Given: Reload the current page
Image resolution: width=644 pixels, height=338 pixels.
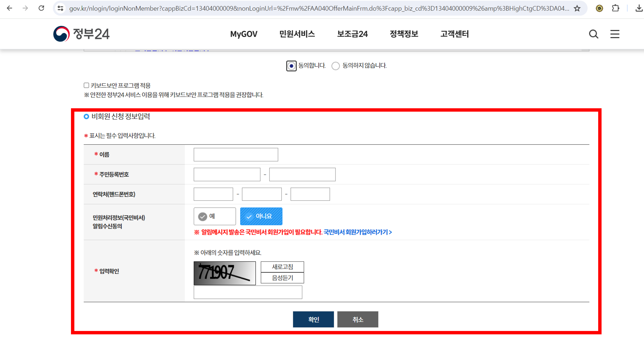Looking at the screenshot, I should 42,8.
